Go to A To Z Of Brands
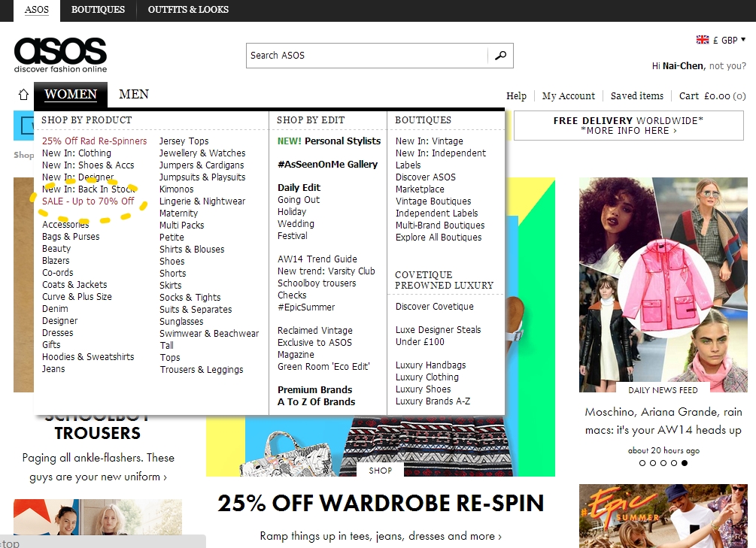The height and width of the screenshot is (548, 756). pyautogui.click(x=316, y=402)
